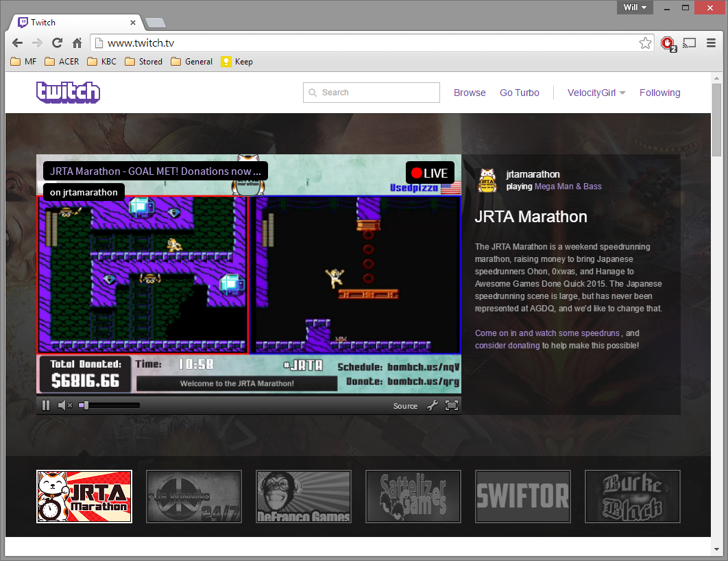
Task: Pause the live stream video
Action: click(x=46, y=405)
